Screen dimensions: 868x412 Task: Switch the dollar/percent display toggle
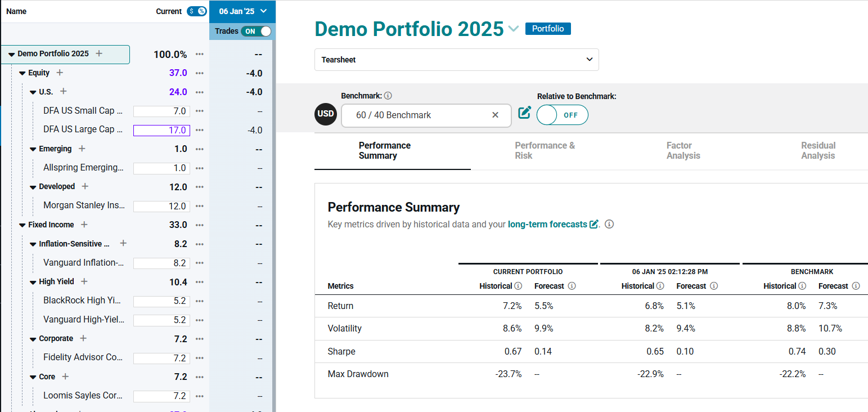point(197,11)
